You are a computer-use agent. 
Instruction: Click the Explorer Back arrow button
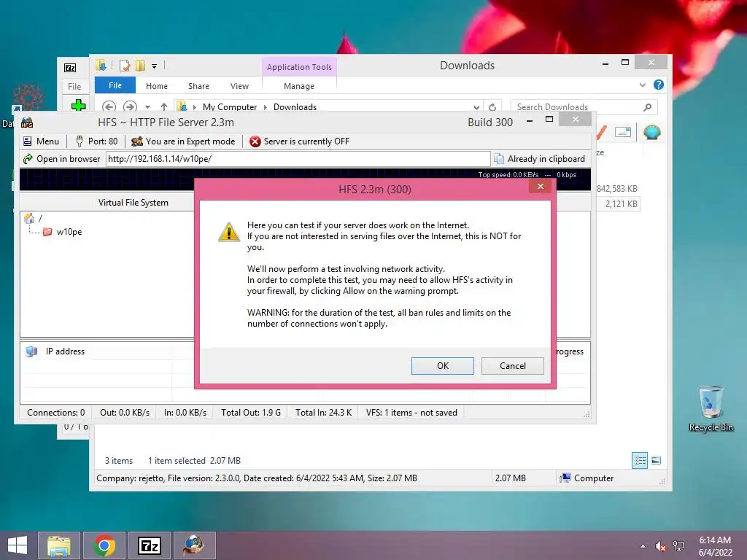tap(109, 107)
